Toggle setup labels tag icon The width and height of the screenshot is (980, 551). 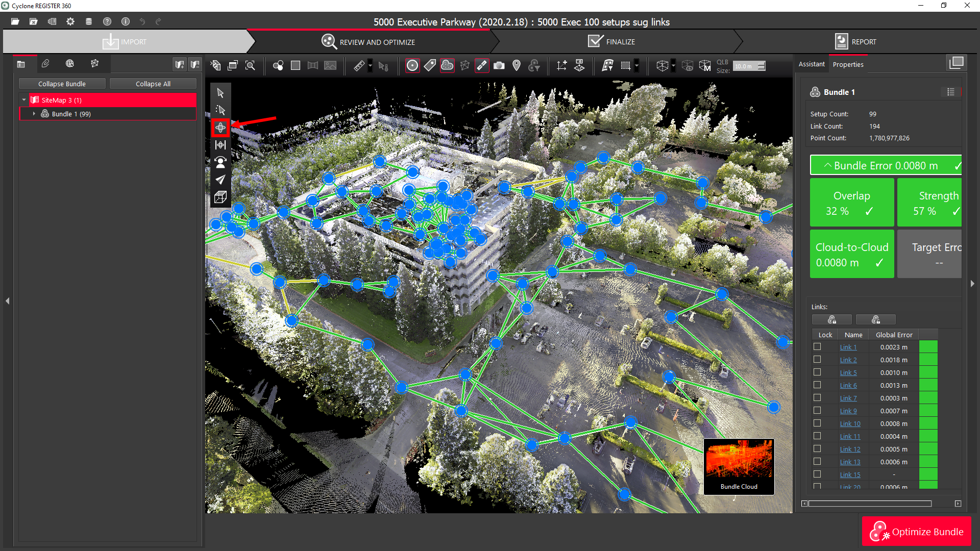coord(430,66)
